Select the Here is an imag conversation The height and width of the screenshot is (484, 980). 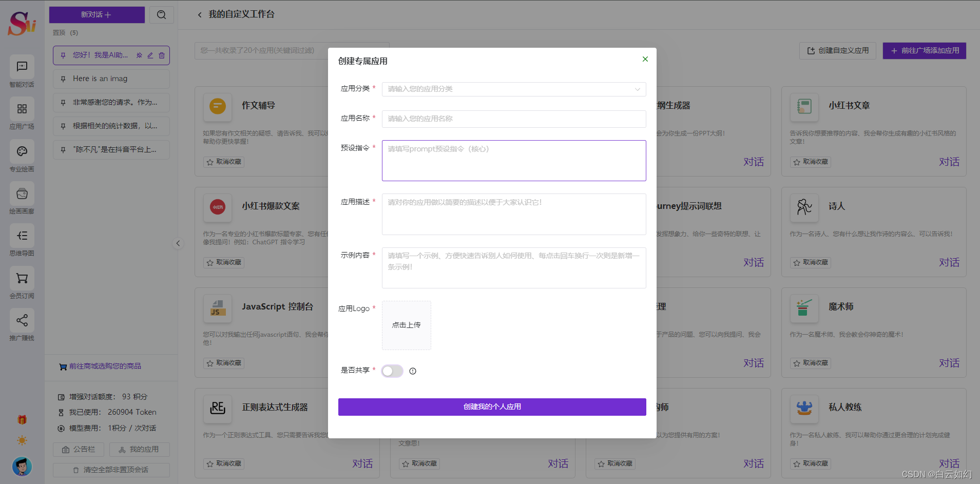111,79
